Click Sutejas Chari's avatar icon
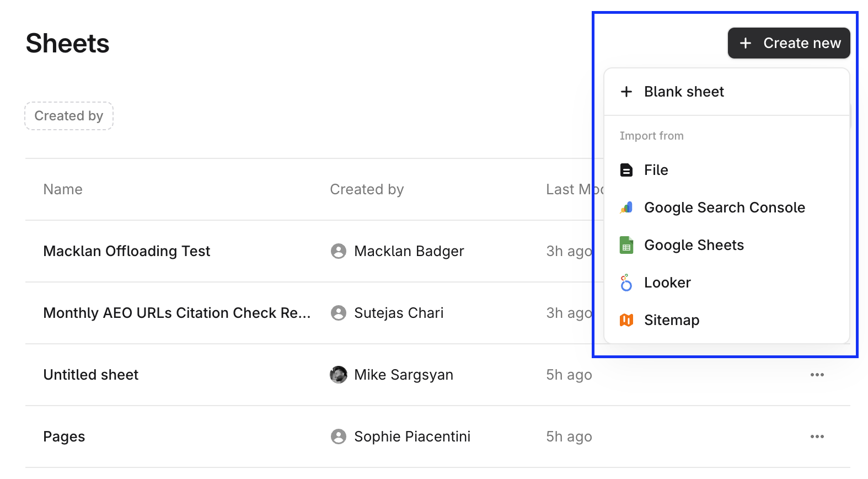Screen dimensions: 868x479 [x=339, y=313]
